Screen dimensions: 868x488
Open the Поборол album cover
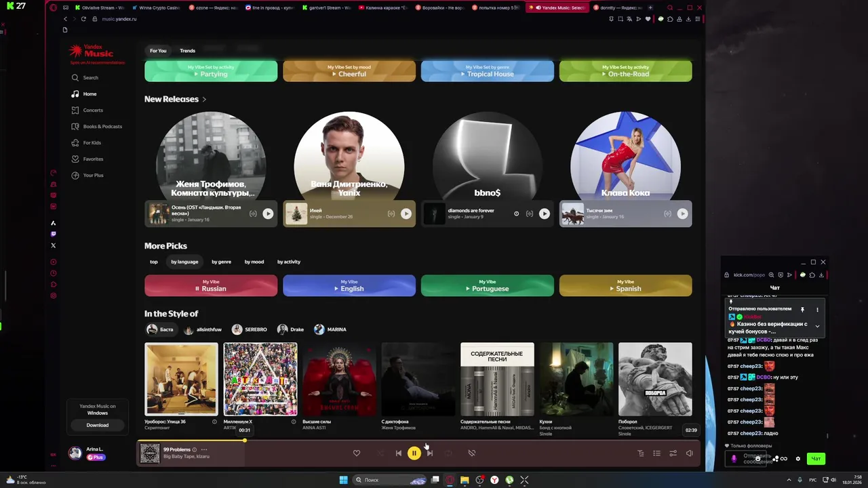(x=655, y=379)
